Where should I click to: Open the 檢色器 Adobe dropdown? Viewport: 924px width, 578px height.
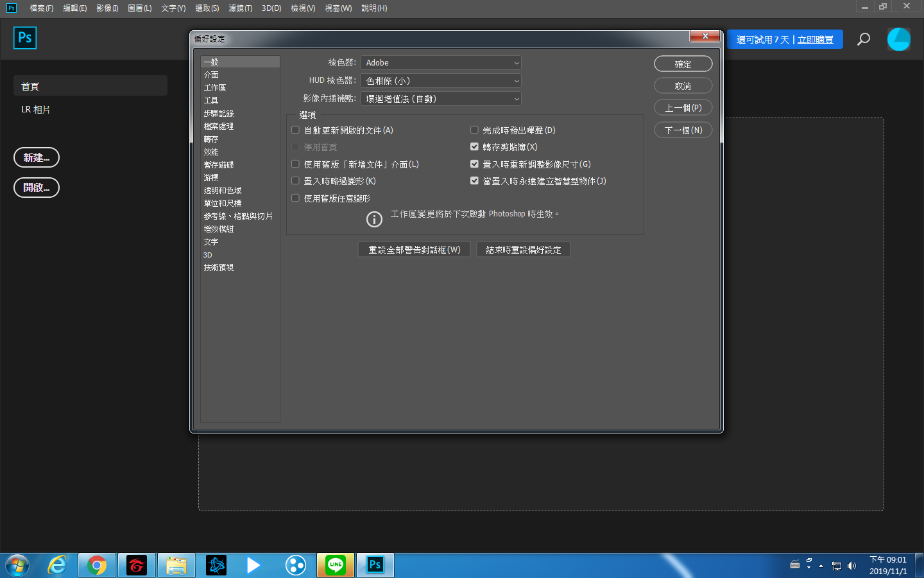[441, 62]
